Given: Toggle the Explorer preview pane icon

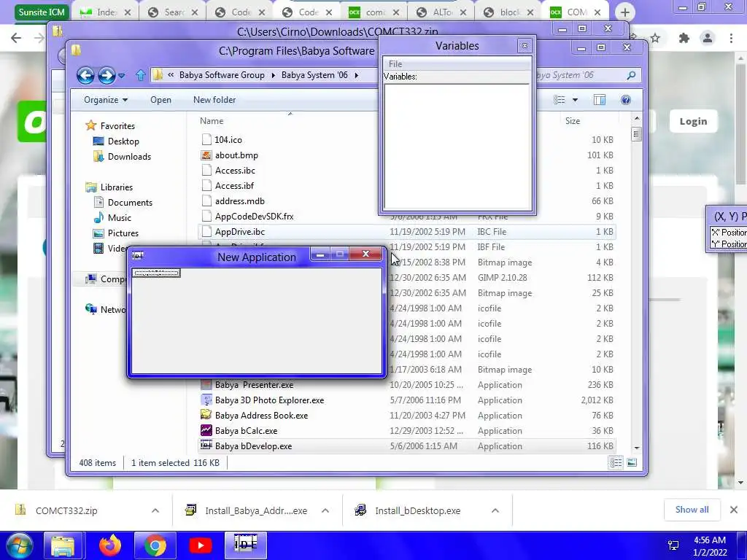Looking at the screenshot, I should pyautogui.click(x=600, y=99).
